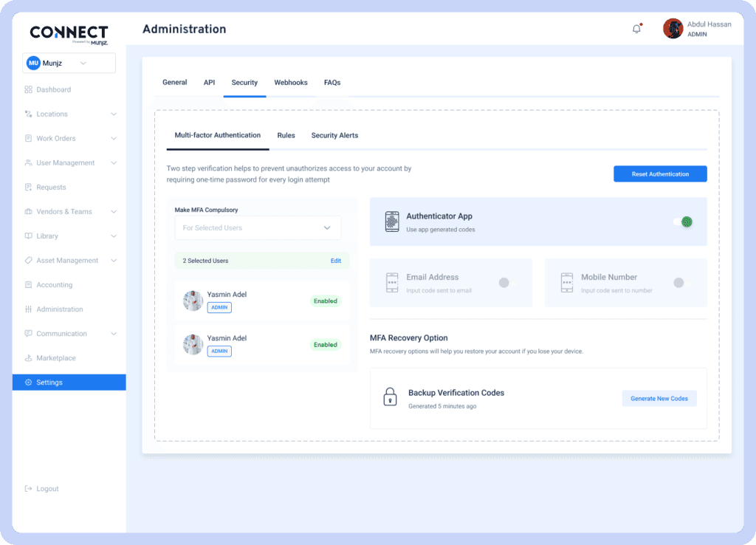The height and width of the screenshot is (545, 756).
Task: Disable the Authenticator App toggle
Action: coord(683,222)
